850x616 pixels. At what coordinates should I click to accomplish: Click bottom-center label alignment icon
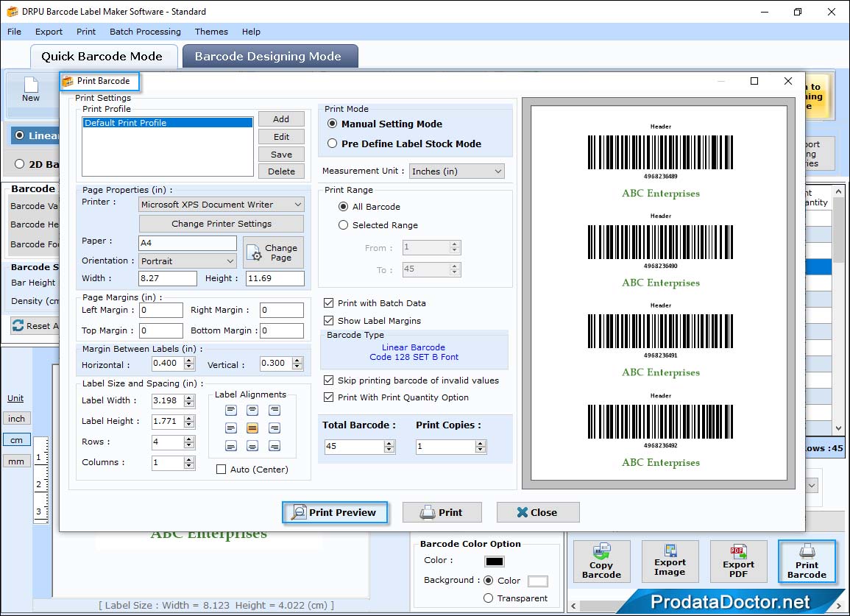pyautogui.click(x=252, y=446)
